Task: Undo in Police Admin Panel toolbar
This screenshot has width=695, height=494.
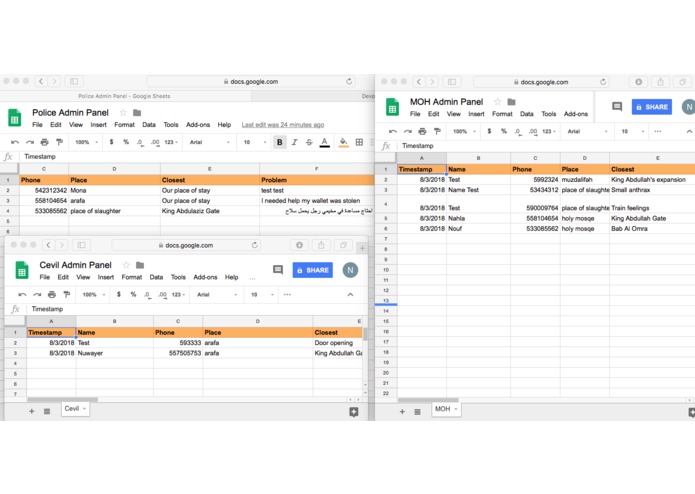Action: [x=15, y=142]
